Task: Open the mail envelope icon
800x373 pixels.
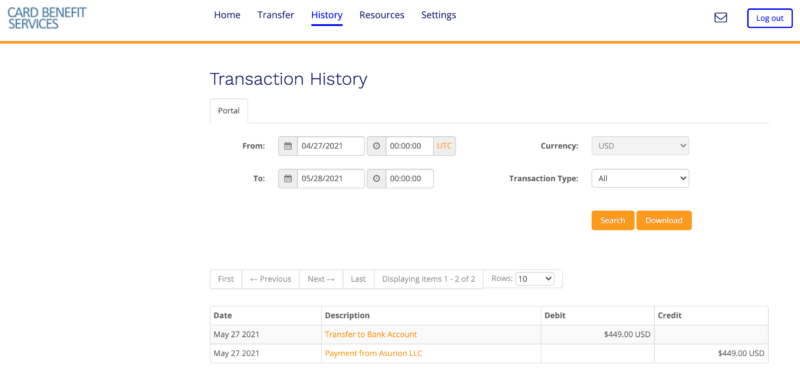Action: [x=720, y=18]
